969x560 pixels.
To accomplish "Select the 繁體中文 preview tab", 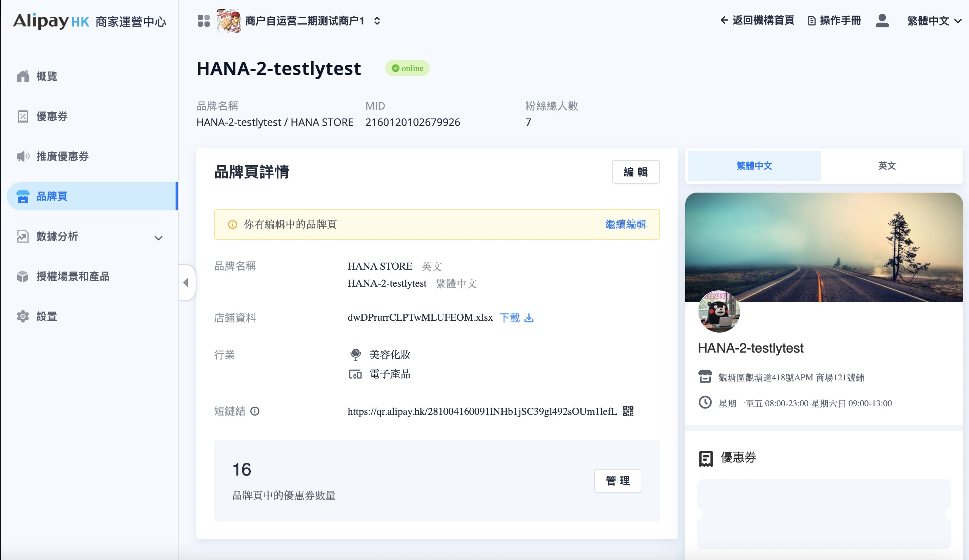I will point(754,166).
